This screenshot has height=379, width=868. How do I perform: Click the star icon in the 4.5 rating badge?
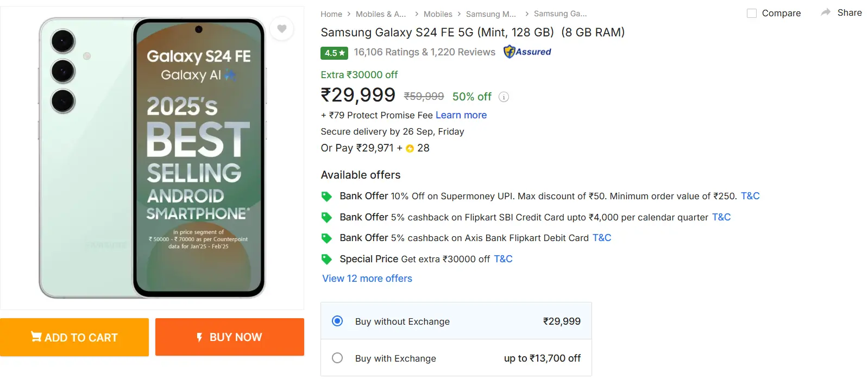coord(341,53)
